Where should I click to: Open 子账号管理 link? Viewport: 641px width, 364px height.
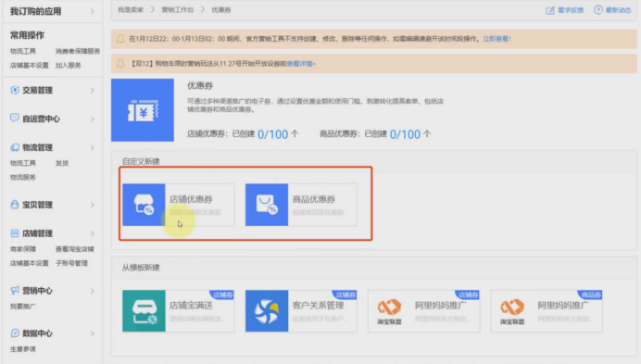click(x=71, y=263)
